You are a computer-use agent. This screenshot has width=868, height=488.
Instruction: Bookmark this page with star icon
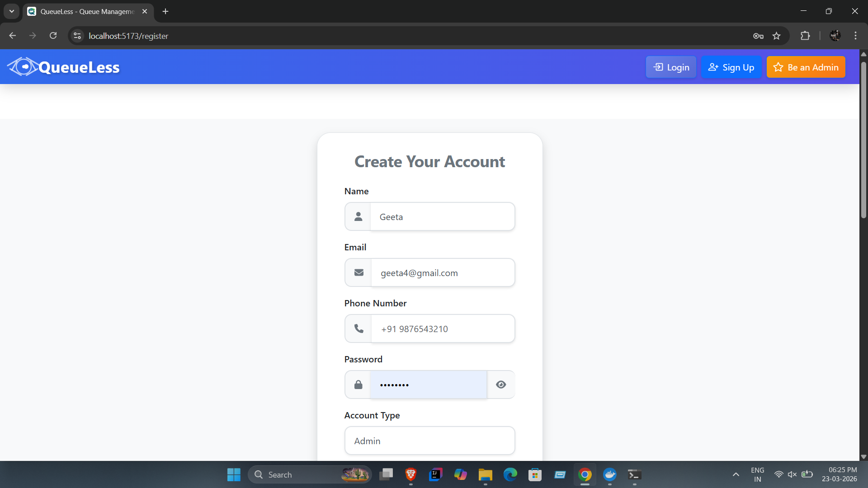pyautogui.click(x=776, y=36)
